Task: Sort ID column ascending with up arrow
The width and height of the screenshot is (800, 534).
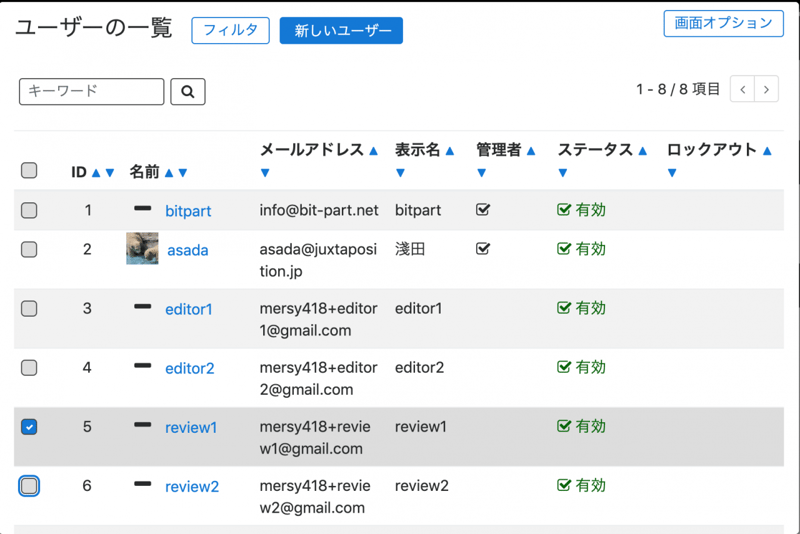Action: 96,172
